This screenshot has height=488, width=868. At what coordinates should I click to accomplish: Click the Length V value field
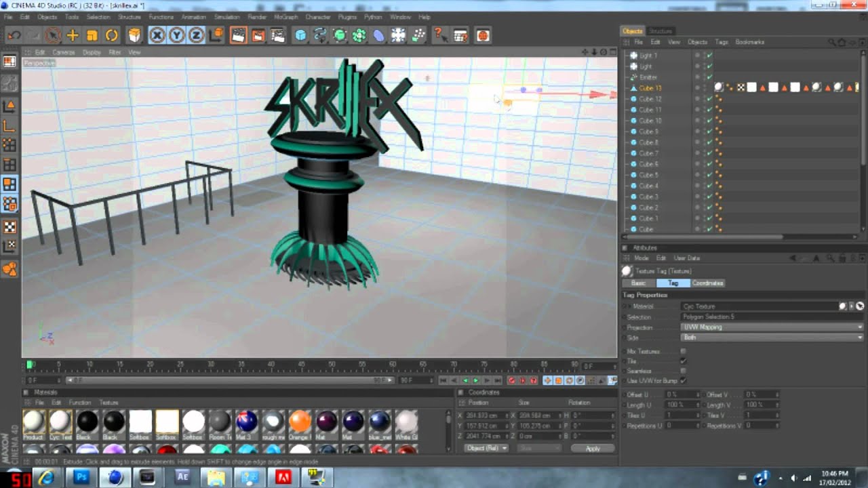point(760,405)
